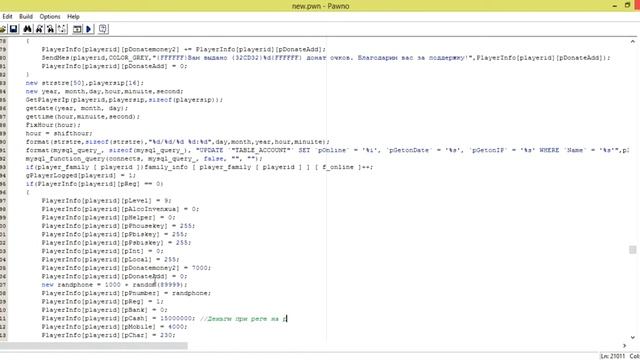
Task: Click the FixHour(hour) line
Action: pyautogui.click(x=53, y=125)
